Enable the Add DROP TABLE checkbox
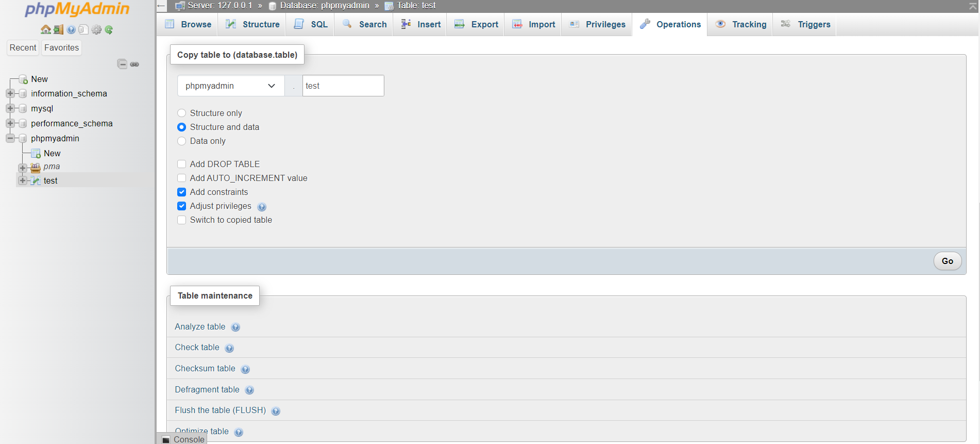Image resolution: width=980 pixels, height=444 pixels. [181, 164]
